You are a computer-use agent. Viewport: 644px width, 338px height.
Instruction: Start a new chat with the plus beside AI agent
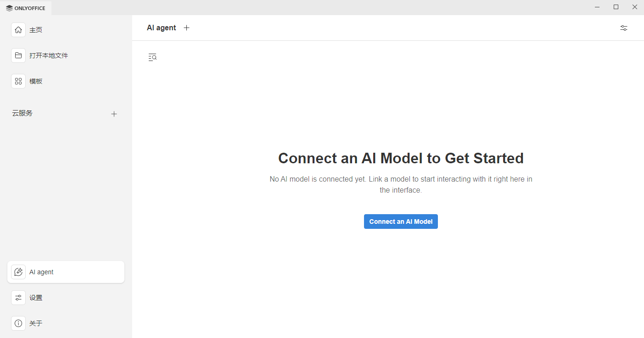pos(186,28)
